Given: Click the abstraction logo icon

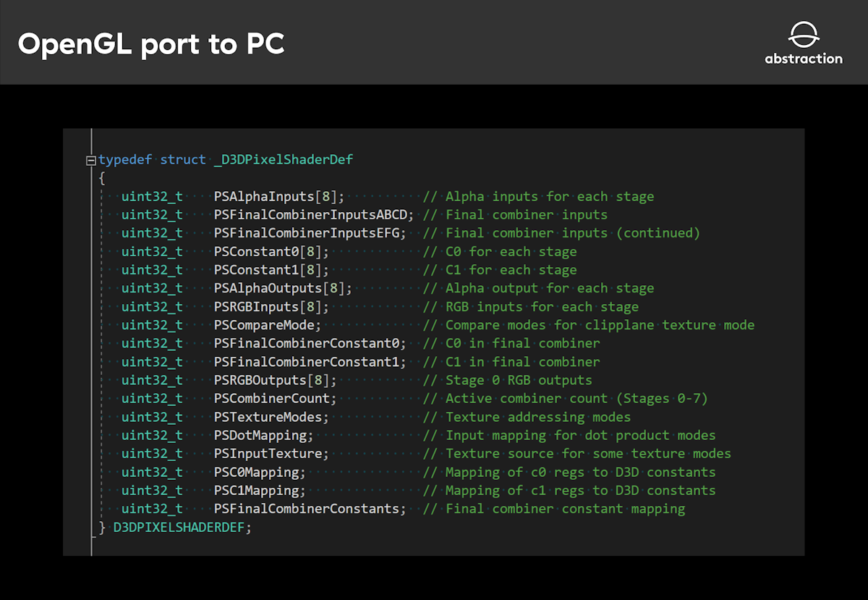Looking at the screenshot, I should pyautogui.click(x=803, y=35).
